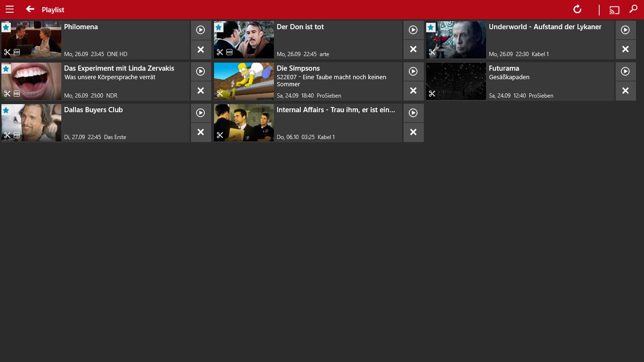The image size is (644, 362).
Task: Start playback of Der Don ist tot
Action: (413, 30)
